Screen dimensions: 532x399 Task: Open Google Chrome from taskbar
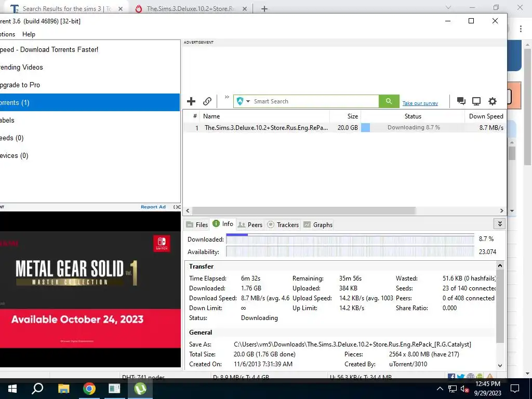pyautogui.click(x=89, y=389)
